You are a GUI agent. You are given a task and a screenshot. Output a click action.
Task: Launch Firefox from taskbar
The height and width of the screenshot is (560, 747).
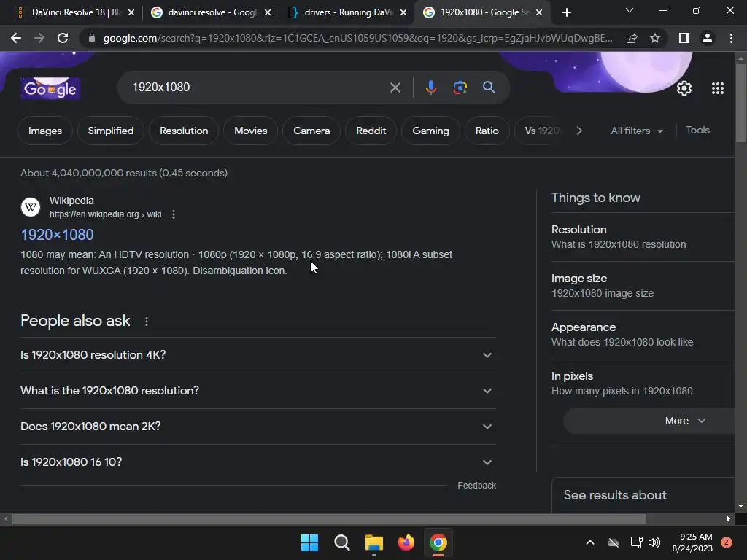(406, 542)
